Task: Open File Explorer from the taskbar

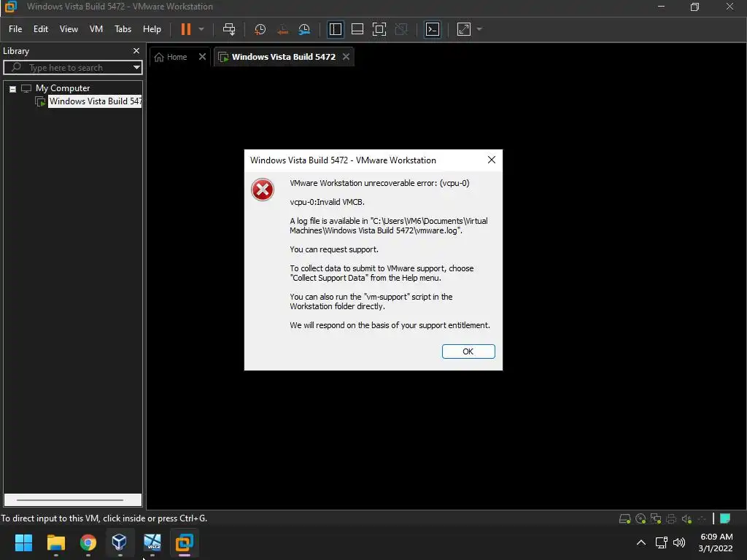Action: point(55,542)
